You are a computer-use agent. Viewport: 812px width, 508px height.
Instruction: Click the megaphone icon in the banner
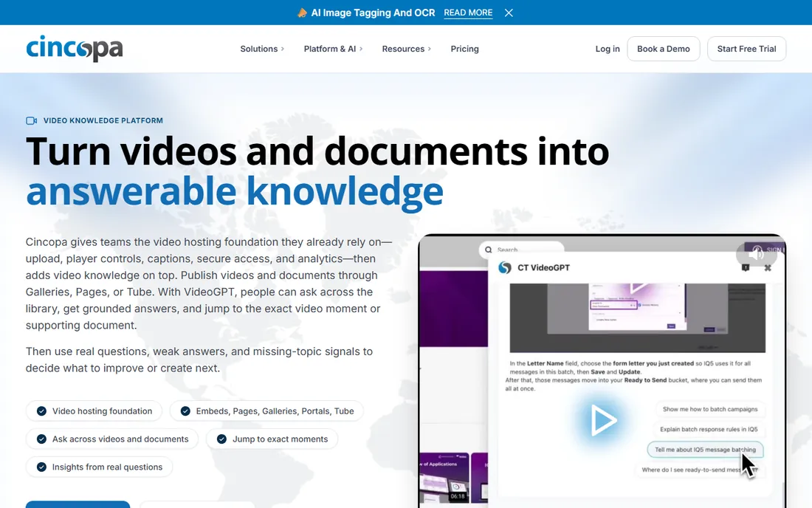click(x=302, y=13)
